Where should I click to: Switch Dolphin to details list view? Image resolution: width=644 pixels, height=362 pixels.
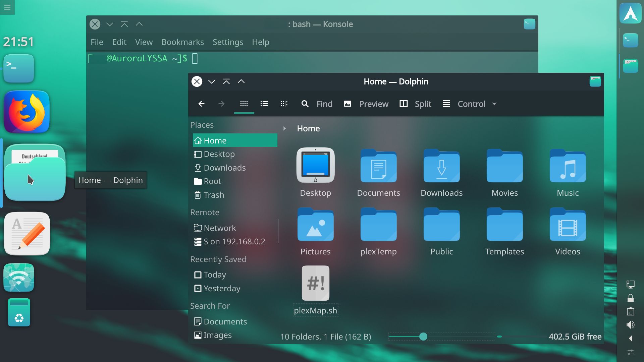264,104
